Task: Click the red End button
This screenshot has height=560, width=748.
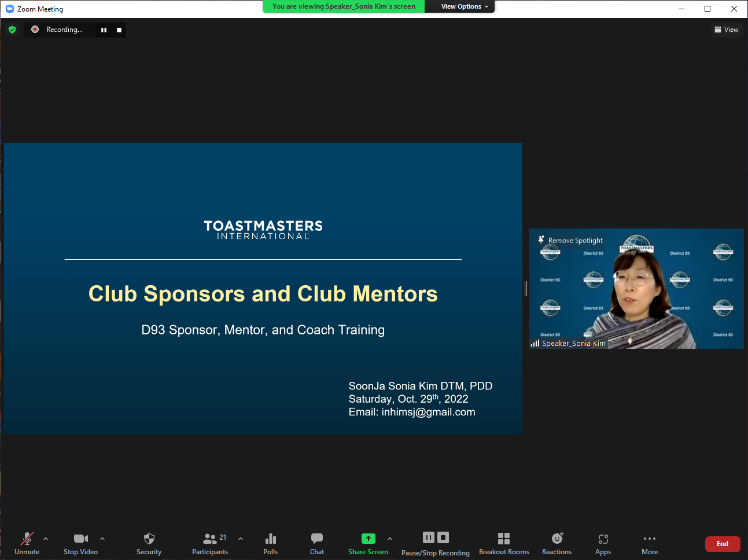Action: (723, 544)
